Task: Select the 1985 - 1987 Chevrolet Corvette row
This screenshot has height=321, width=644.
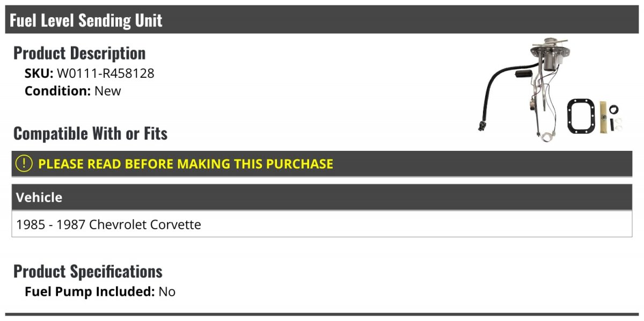Action: click(x=322, y=224)
